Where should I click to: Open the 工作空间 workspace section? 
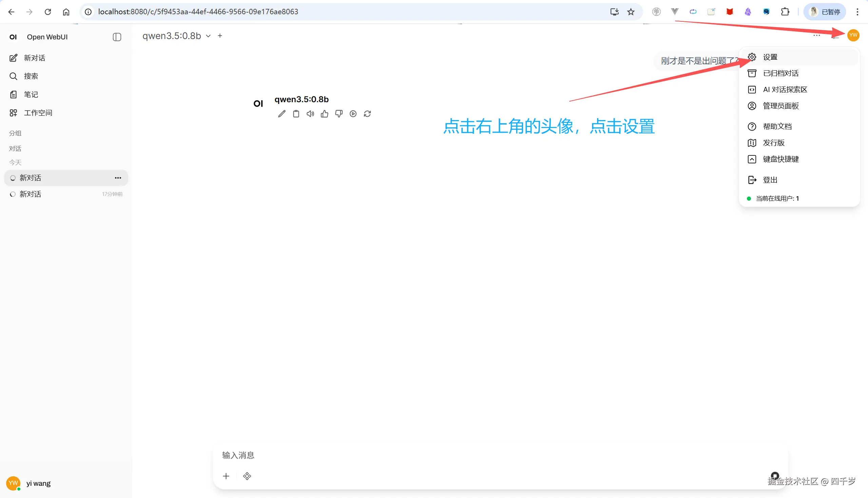[x=38, y=112]
